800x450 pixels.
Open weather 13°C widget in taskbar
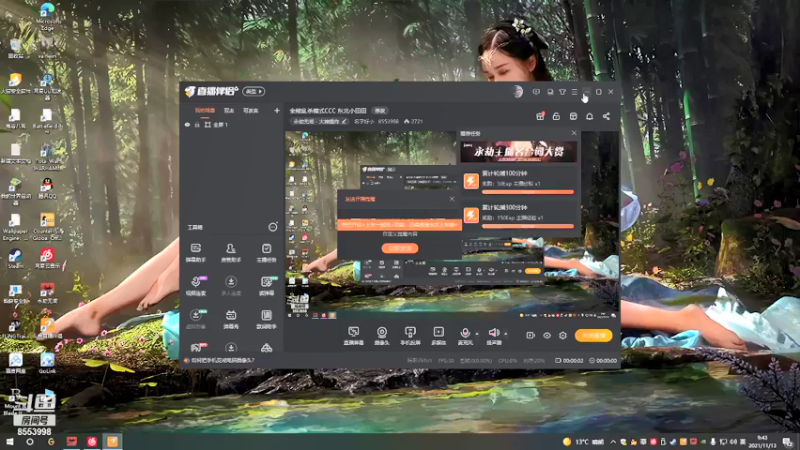tap(583, 442)
